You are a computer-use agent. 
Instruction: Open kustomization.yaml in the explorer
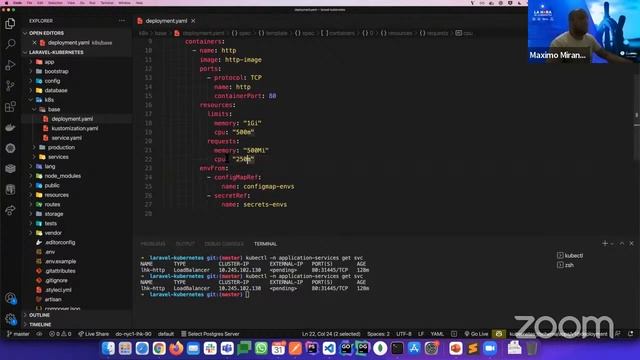pos(75,128)
